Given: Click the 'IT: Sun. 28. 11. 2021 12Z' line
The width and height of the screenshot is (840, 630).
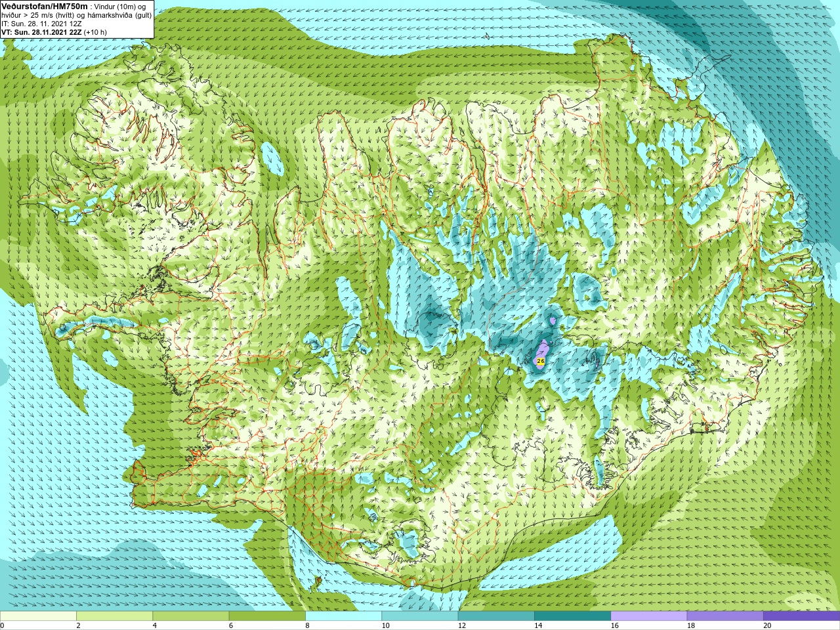Looking at the screenshot, I should click(x=41, y=24).
